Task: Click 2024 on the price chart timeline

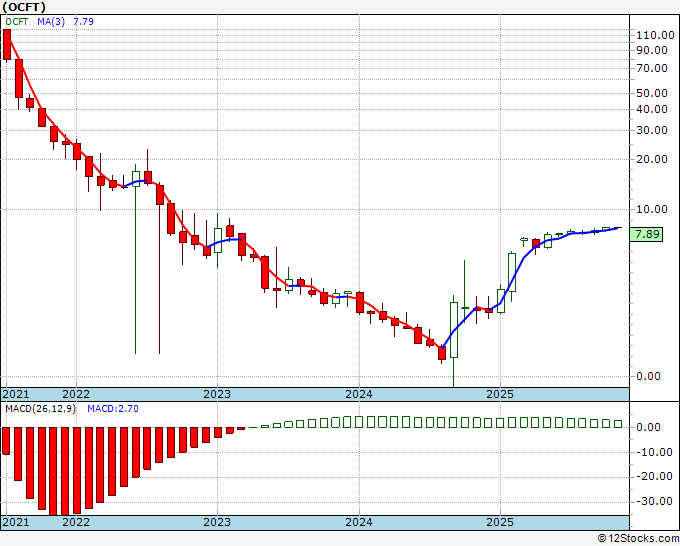Action: [x=359, y=394]
